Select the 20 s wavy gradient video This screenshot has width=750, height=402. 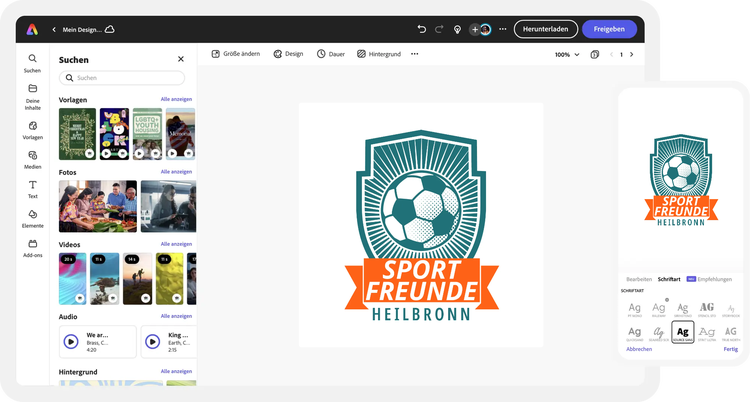[73, 279]
